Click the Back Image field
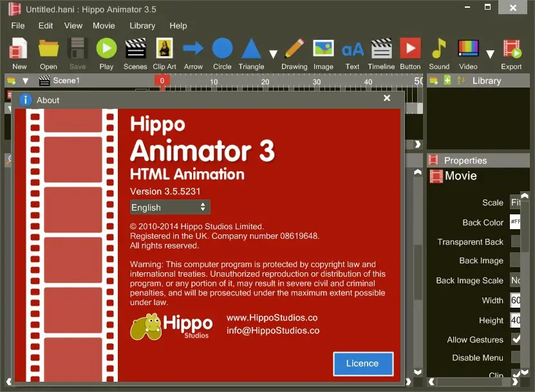The image size is (535, 392). coord(515,260)
